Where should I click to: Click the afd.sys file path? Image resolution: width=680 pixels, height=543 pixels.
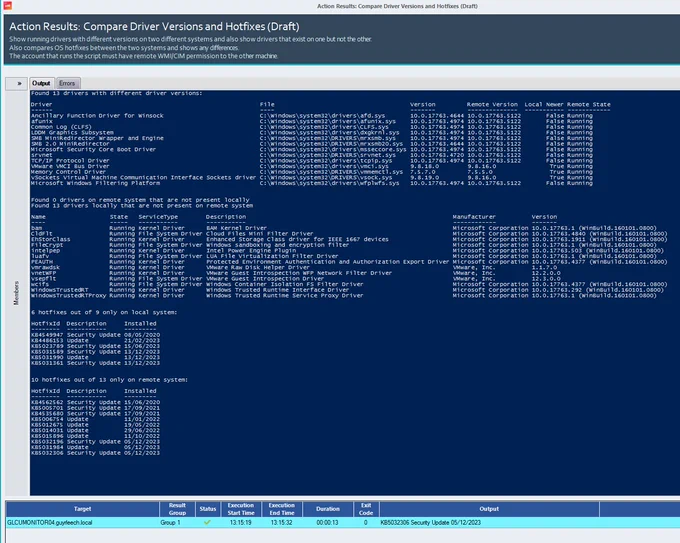click(x=323, y=116)
